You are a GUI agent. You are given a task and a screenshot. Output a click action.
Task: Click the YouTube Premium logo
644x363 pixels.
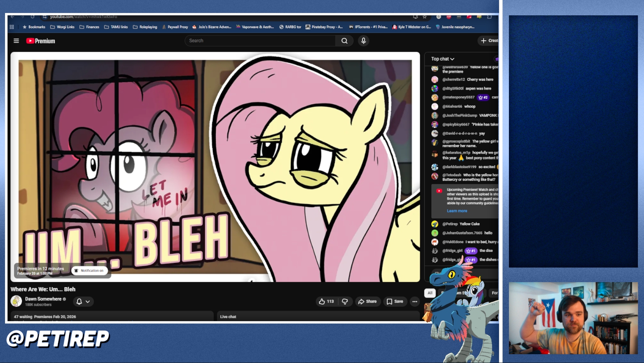(x=41, y=41)
